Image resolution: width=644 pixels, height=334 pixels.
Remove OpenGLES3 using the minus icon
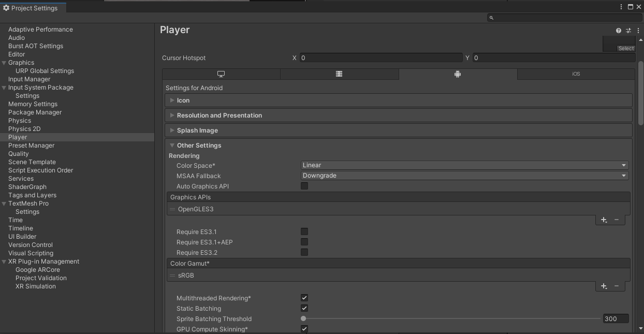coord(617,220)
